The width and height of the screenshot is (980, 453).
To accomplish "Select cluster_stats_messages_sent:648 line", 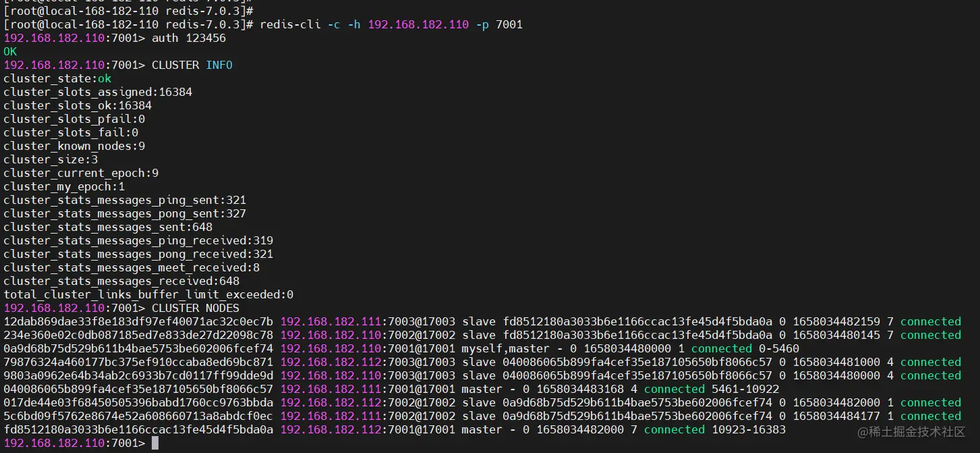I will click(x=108, y=228).
